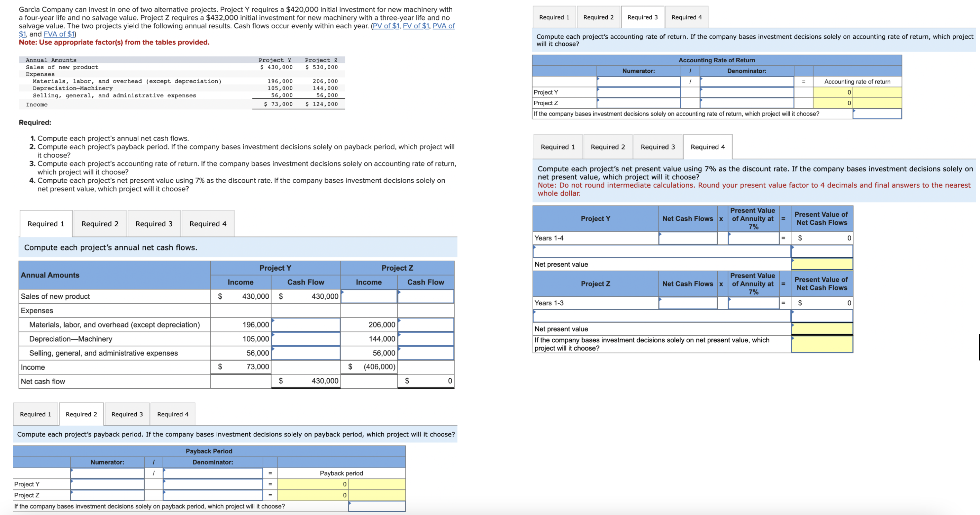The width and height of the screenshot is (980, 515).
Task: Select Required 3 tab above payback period table
Action: click(x=127, y=414)
